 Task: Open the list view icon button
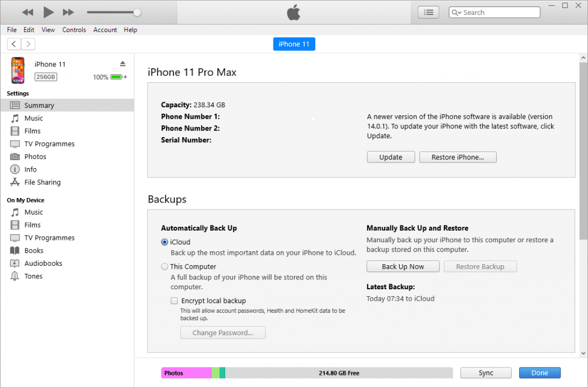click(428, 13)
